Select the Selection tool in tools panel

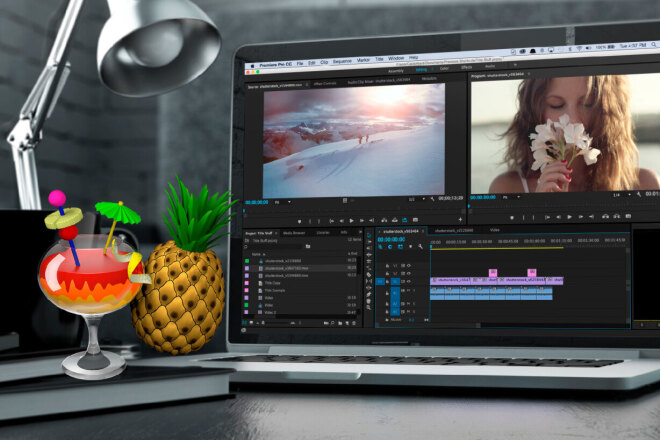point(369,235)
